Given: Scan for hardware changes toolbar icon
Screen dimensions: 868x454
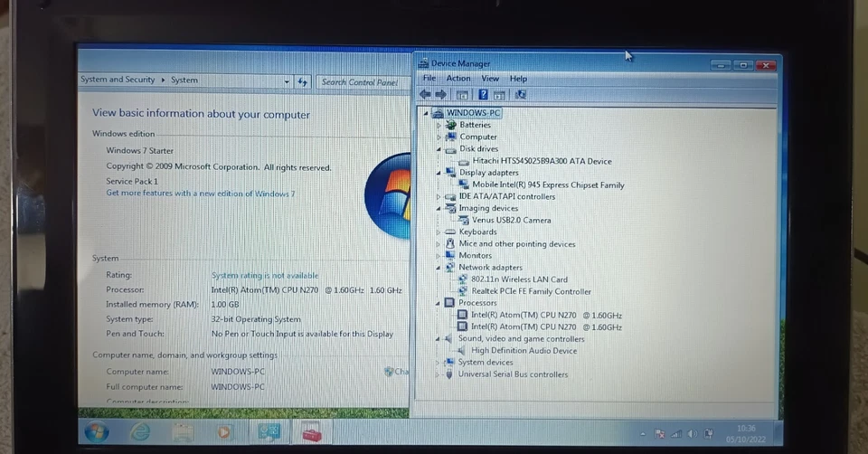Looking at the screenshot, I should coord(521,95).
